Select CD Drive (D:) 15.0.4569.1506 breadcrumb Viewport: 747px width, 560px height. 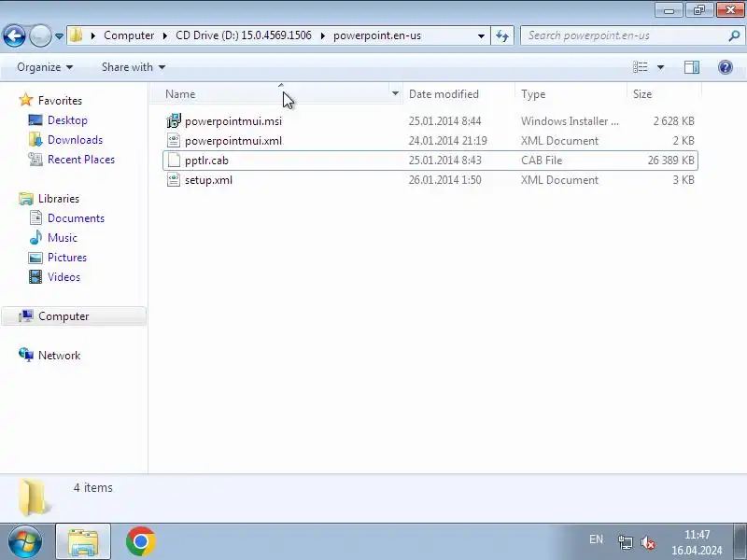point(244,35)
